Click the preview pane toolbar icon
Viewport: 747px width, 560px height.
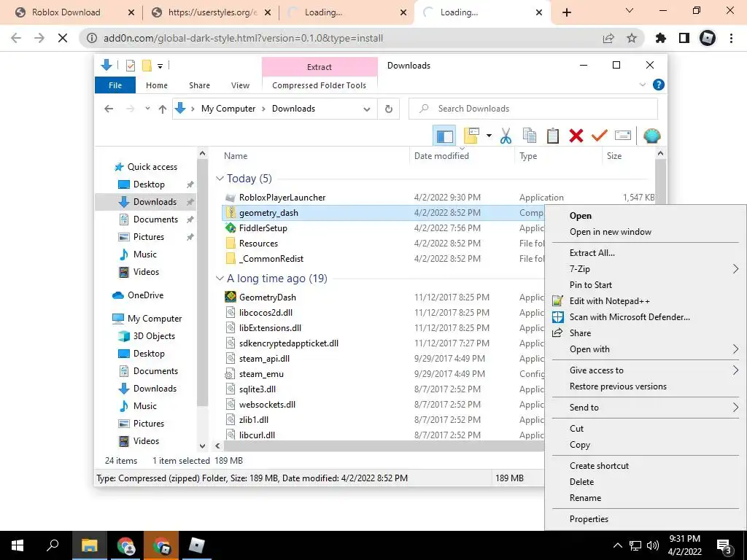tap(444, 136)
